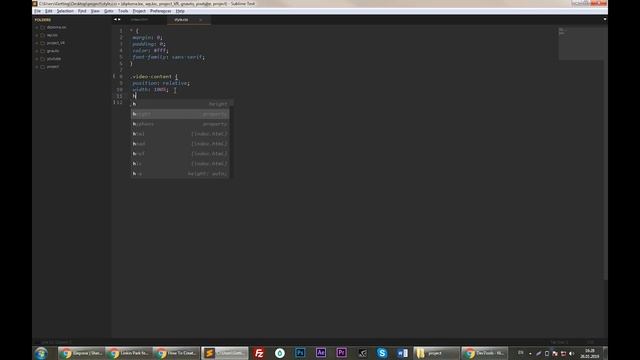Go to previous tab with left arrow
The height and width of the screenshot is (360, 640).
point(115,20)
